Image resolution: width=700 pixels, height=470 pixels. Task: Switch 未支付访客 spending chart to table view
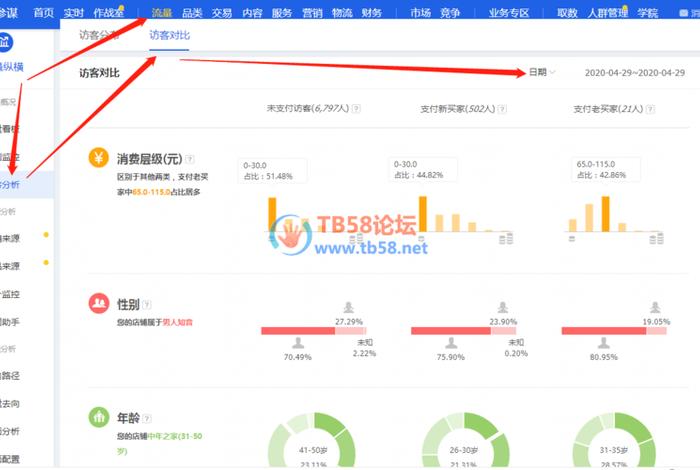tap(356, 239)
